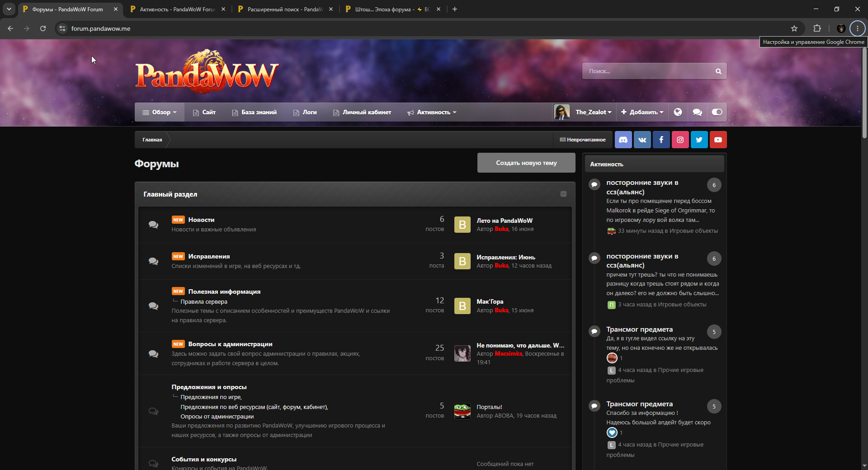Open Chrome settings three-dot menu
This screenshot has height=470, width=868.
coord(858,28)
